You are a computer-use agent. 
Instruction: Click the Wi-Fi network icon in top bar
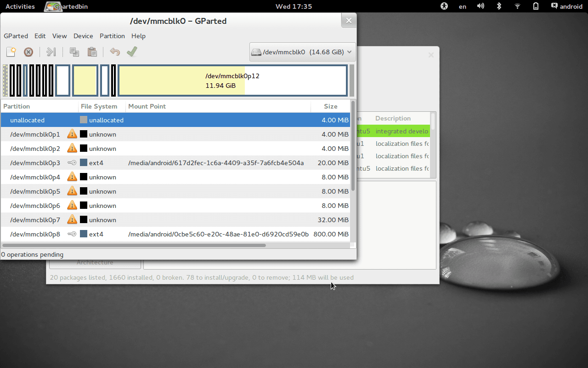pos(517,6)
